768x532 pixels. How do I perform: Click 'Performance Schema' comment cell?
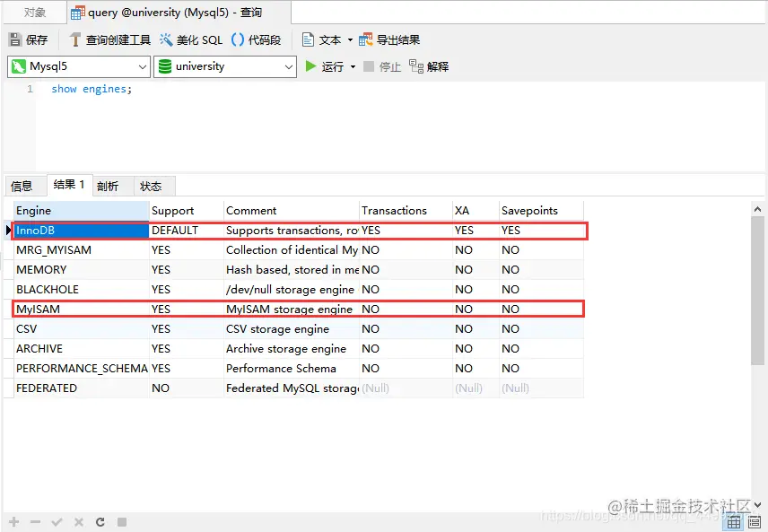coord(292,369)
